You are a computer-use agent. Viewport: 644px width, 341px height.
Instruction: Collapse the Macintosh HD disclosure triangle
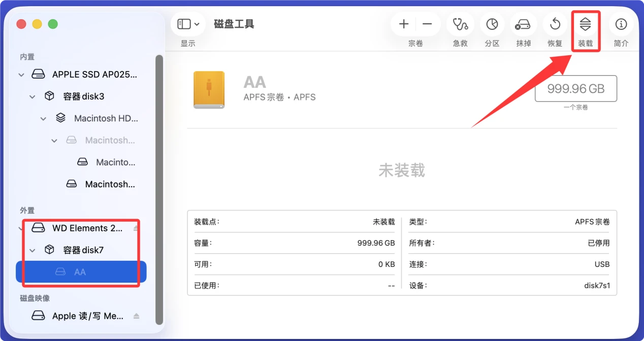[43, 118]
